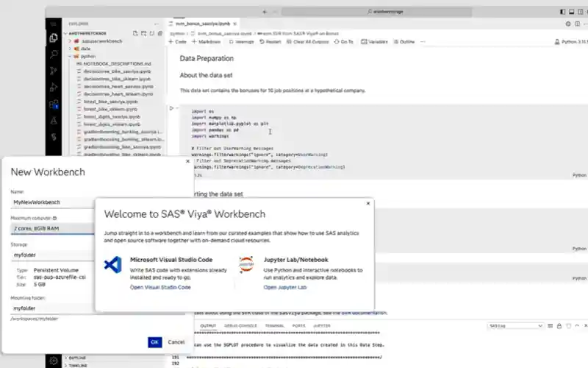Viewport: 588px width, 368px height.
Task: Click OK in New Workbench dialog
Action: point(154,342)
